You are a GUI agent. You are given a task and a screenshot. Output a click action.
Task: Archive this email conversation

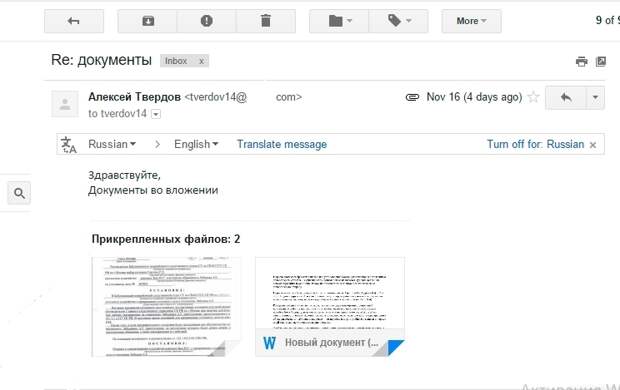[x=147, y=21]
